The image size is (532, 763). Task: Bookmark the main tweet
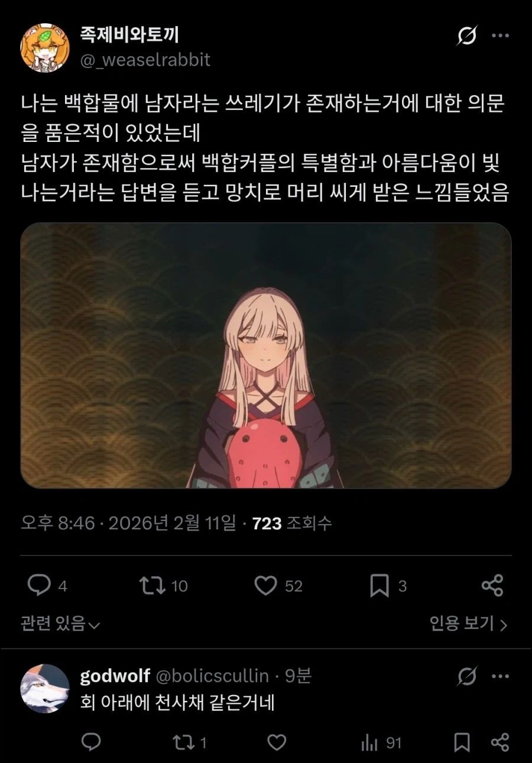[379, 586]
